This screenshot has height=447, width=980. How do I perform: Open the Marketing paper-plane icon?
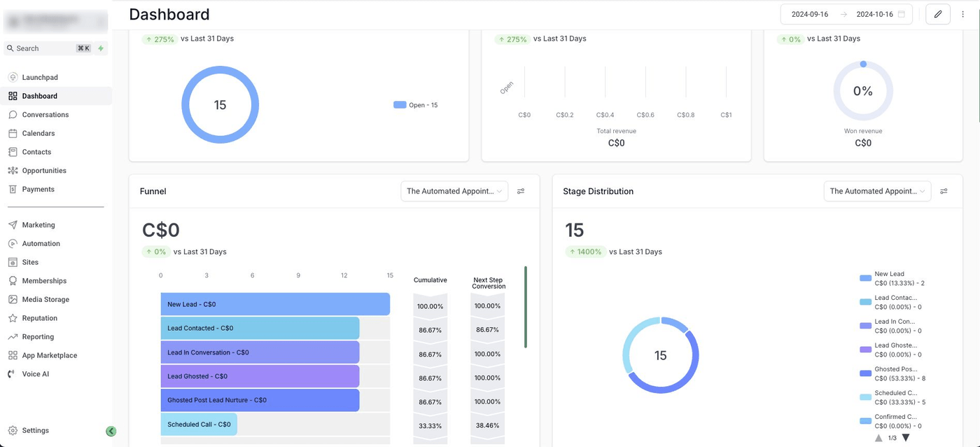[x=13, y=225]
